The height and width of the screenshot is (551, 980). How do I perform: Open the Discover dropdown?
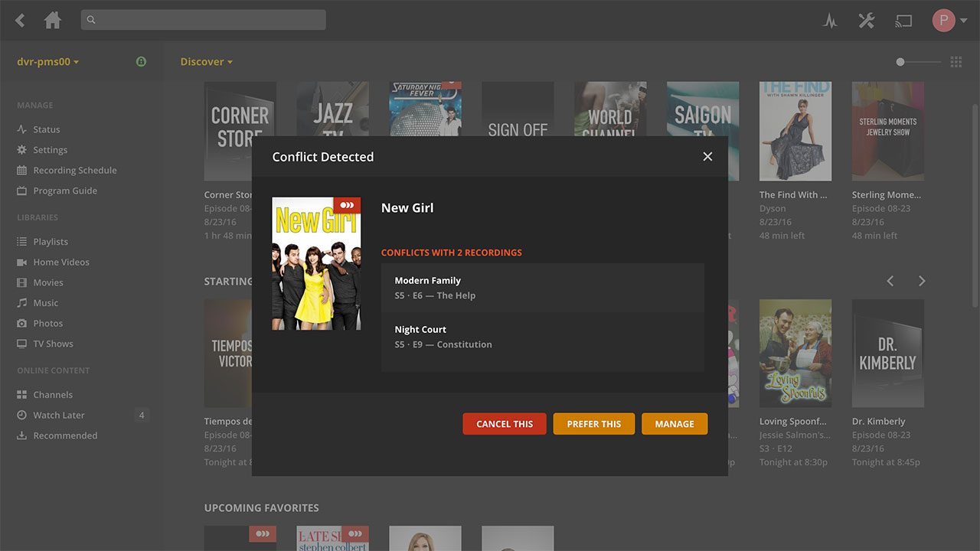click(207, 62)
